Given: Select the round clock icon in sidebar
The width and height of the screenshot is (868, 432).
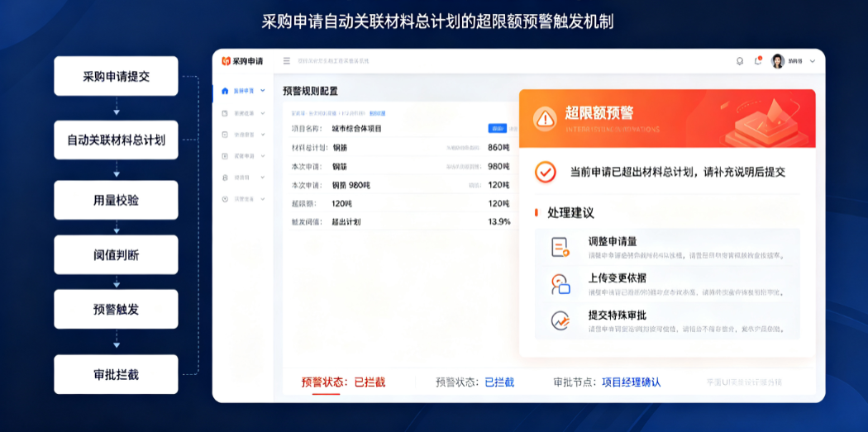Looking at the screenshot, I should [x=225, y=198].
